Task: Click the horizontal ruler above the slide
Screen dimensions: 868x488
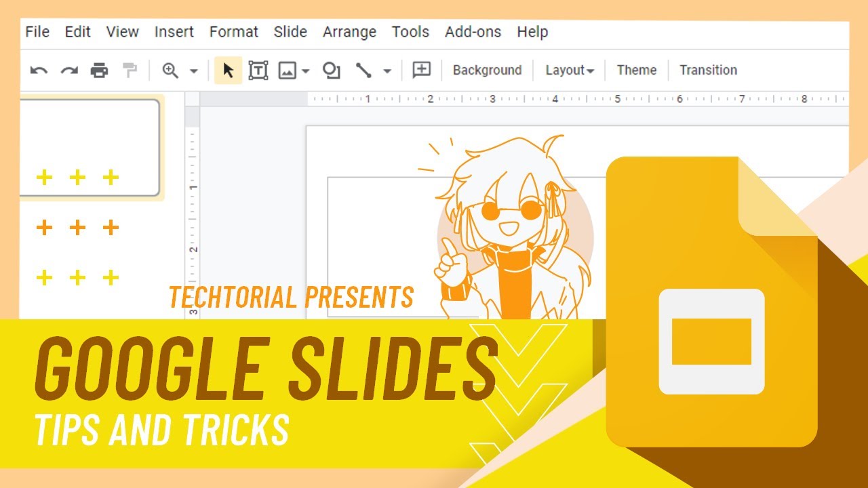Action: coord(577,99)
